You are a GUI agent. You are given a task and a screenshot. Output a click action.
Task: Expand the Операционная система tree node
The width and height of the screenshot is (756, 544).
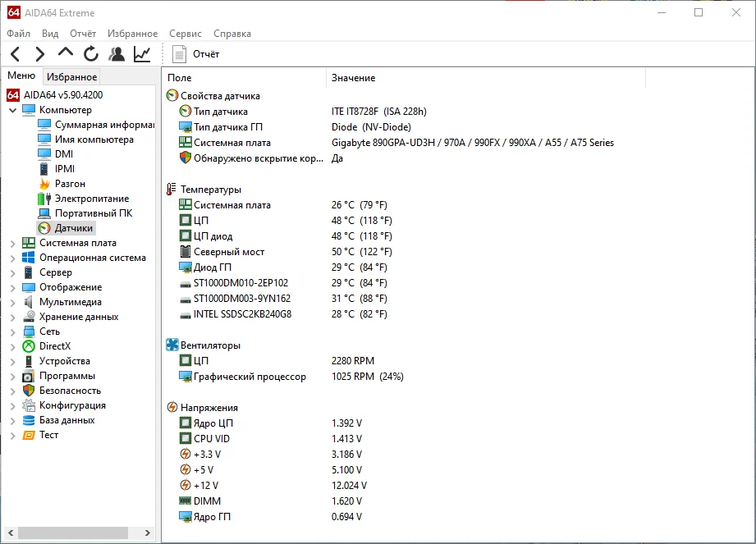[x=13, y=258]
